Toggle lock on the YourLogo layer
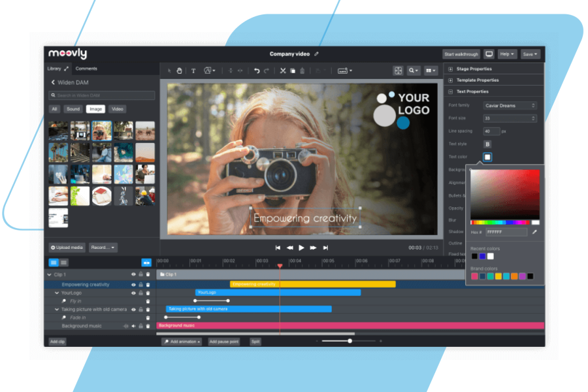Screen dimensions: 588x392 click(140, 293)
